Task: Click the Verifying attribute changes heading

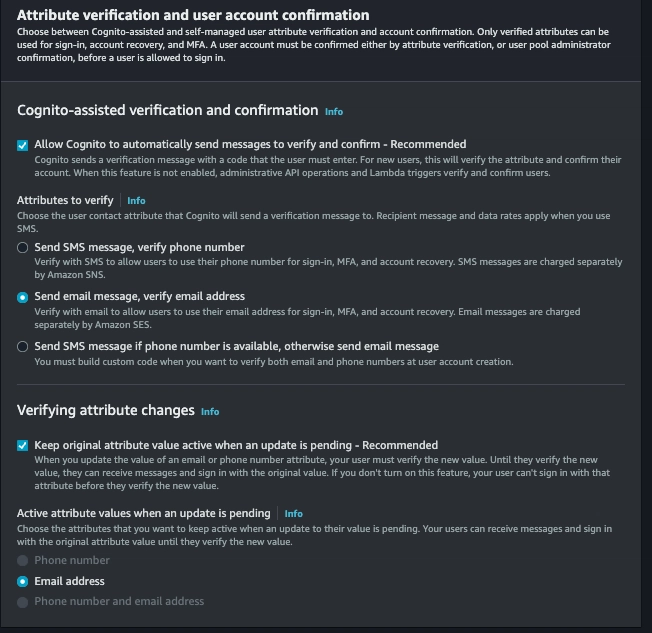Action: (x=106, y=410)
